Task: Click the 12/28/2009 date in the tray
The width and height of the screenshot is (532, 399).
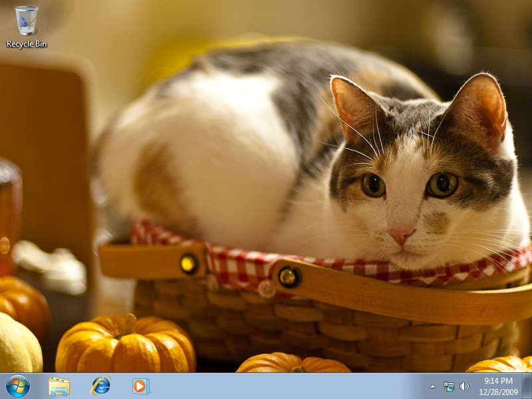Action: click(x=498, y=392)
